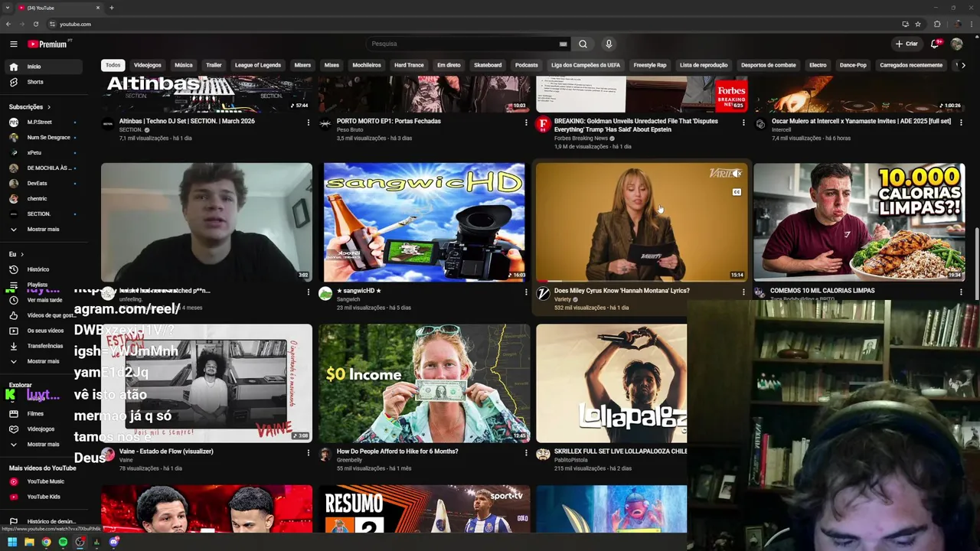The image size is (980, 551).
Task: Open YouTube Music from the sidebar
Action: coord(44,481)
